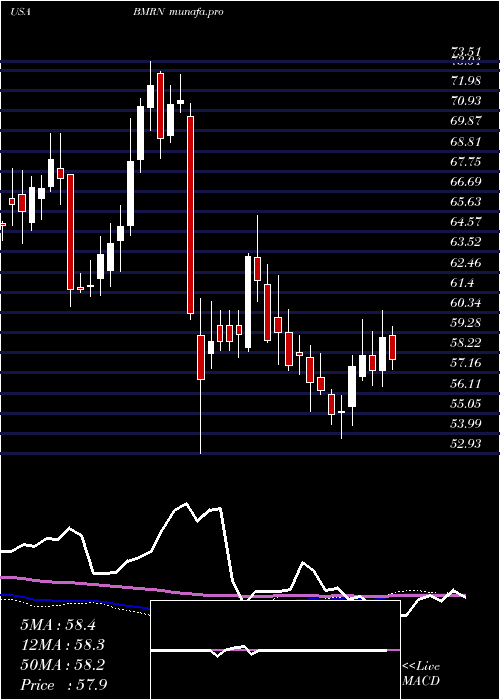The image size is (500, 700).
Task: Click the 60.34 price level label
Action: click(466, 303)
